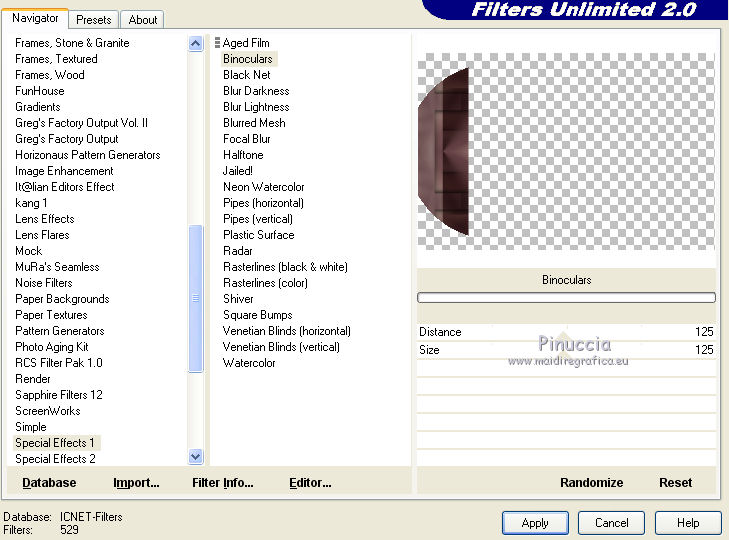Open Filter Info...
This screenshot has width=729, height=540.
(x=223, y=483)
